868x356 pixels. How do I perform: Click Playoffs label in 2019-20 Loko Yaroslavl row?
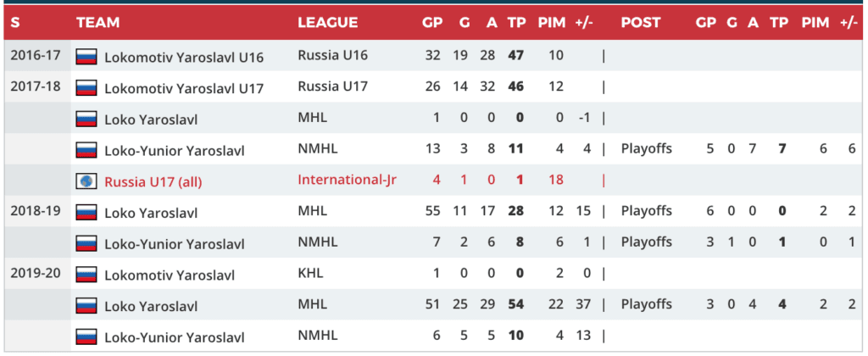pos(646,305)
